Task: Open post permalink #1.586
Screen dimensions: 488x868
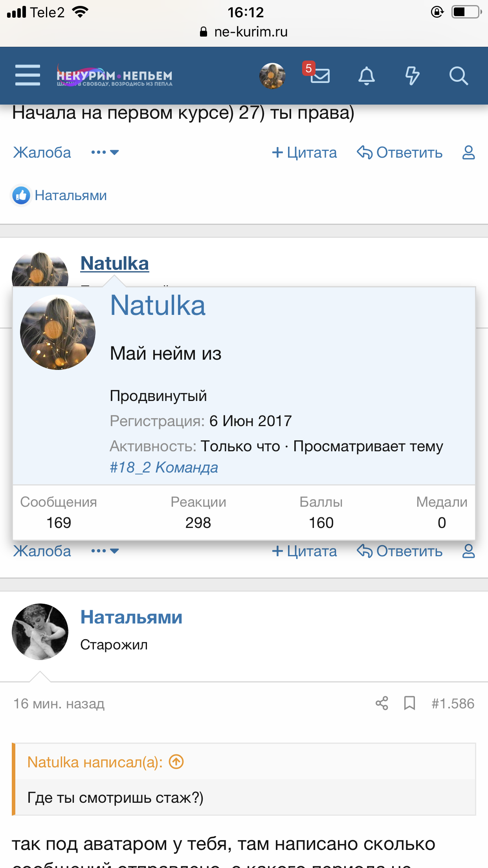Action: coord(453,703)
